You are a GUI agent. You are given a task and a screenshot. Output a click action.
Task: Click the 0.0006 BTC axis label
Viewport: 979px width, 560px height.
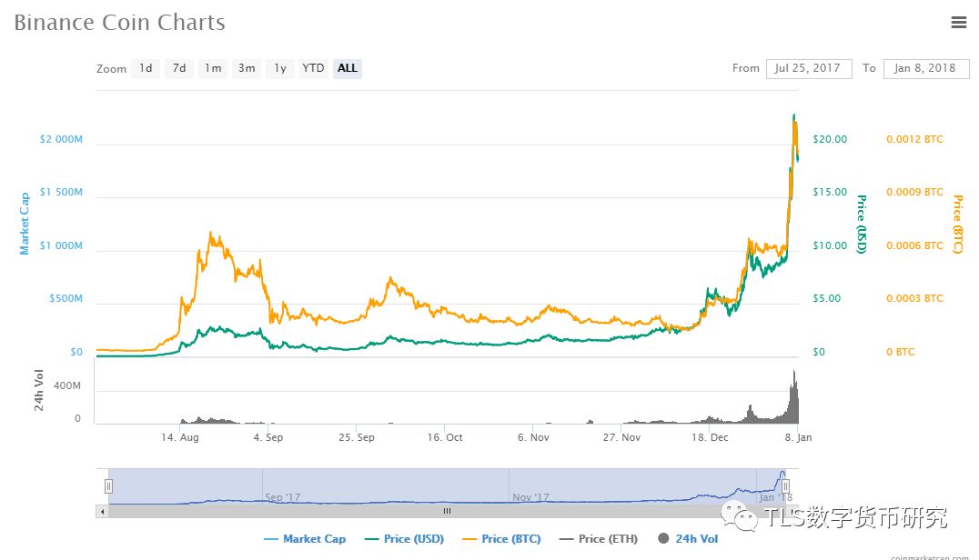pos(914,245)
